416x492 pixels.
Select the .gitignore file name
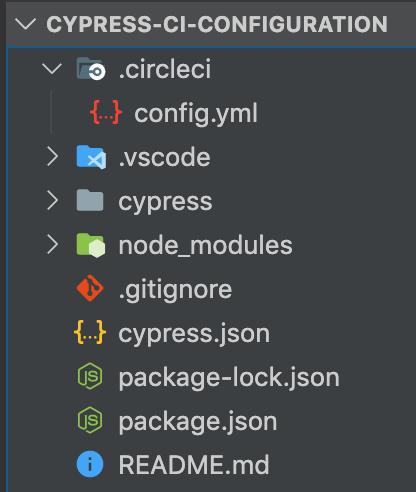click(175, 290)
